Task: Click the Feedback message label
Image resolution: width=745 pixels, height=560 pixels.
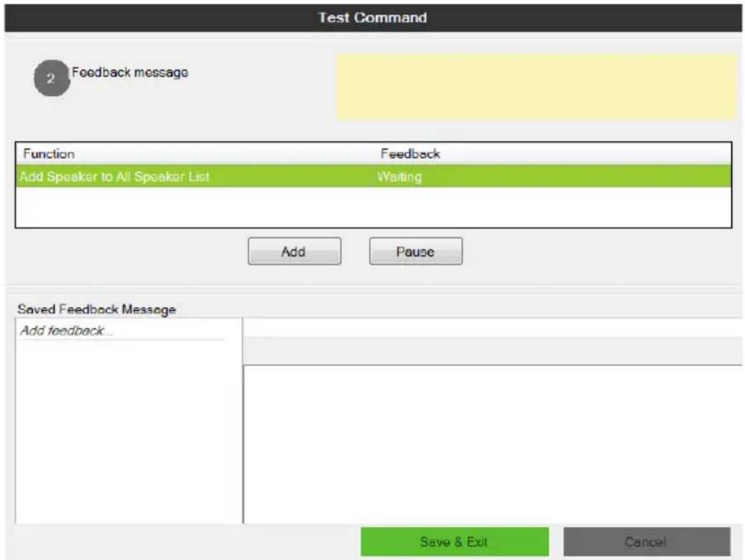Action: pyautogui.click(x=130, y=72)
